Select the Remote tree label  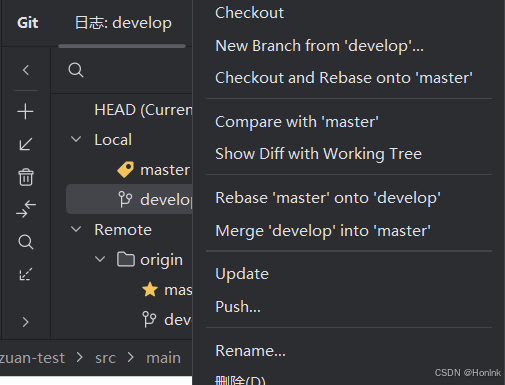coord(123,230)
